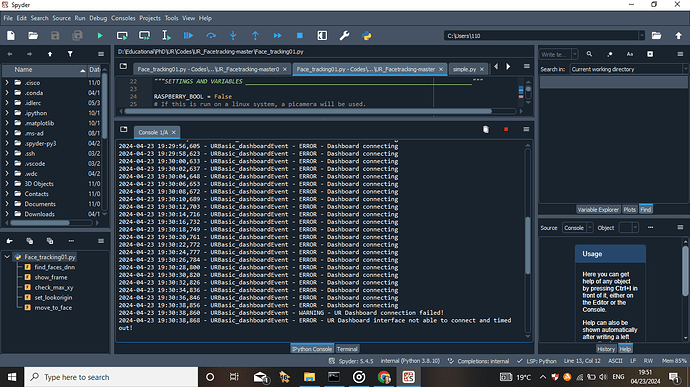Open the Windows Start menu
Screen dimensions: 690x387
click(x=12, y=377)
